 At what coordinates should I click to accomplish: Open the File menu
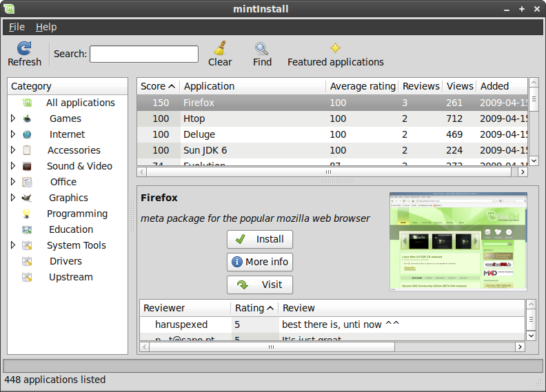coord(17,27)
